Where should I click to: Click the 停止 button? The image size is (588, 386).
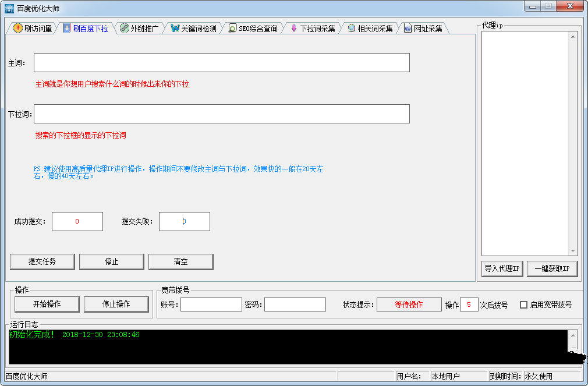pyautogui.click(x=111, y=262)
